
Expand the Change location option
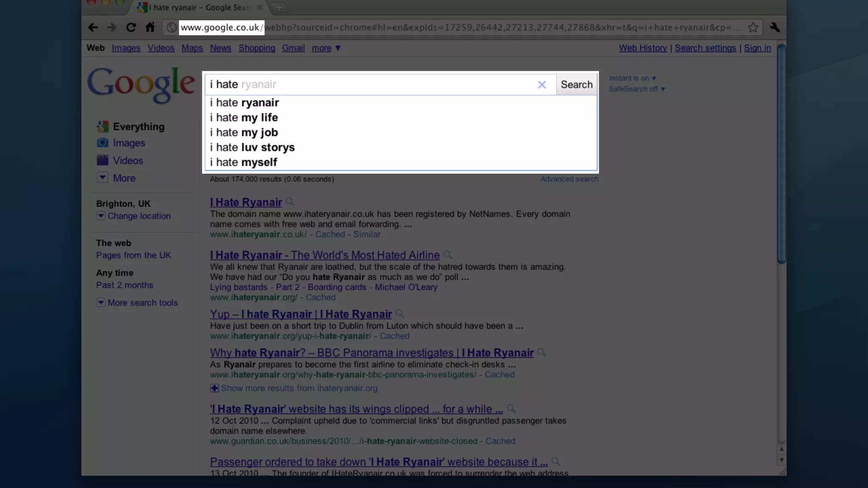(x=139, y=216)
